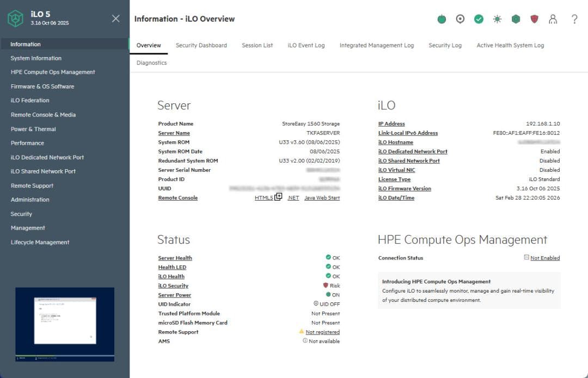Click the iLO Security link in Status
The height and width of the screenshot is (378, 588).
click(x=173, y=286)
